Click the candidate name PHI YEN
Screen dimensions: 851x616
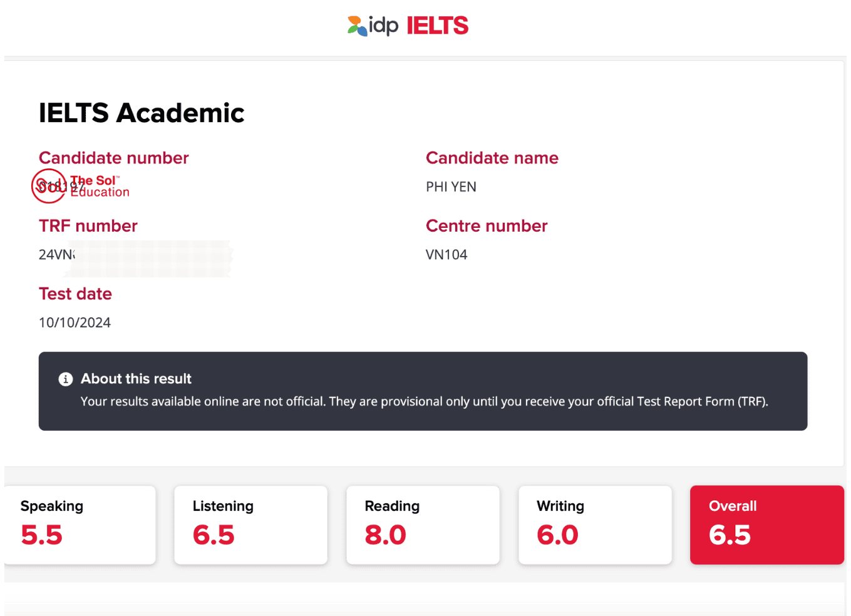click(x=451, y=187)
